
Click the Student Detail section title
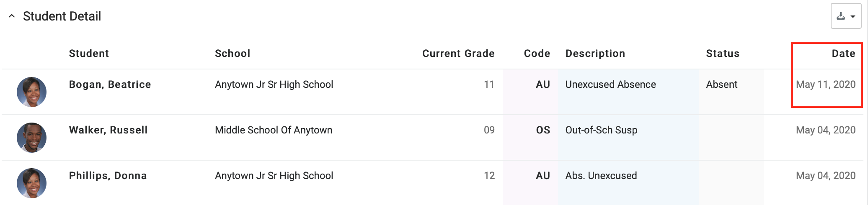pyautogui.click(x=62, y=16)
